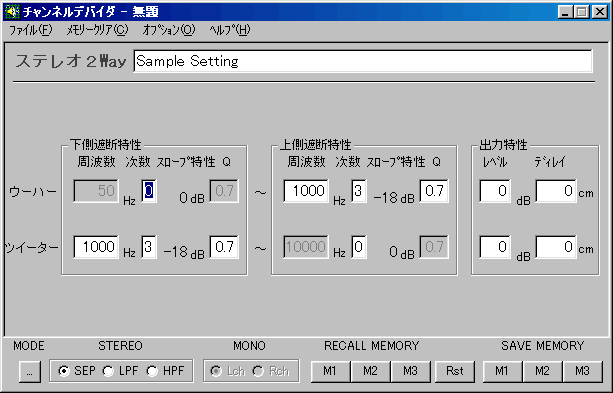This screenshot has height=393, width=613.
Task: Click woofer upper cutoff order field 3
Action: click(358, 191)
